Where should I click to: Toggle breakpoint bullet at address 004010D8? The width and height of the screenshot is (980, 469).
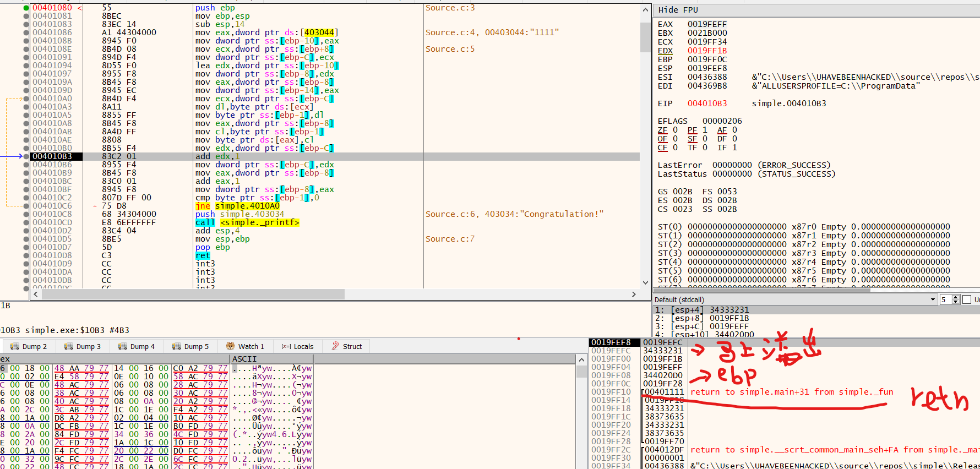[x=26, y=255]
